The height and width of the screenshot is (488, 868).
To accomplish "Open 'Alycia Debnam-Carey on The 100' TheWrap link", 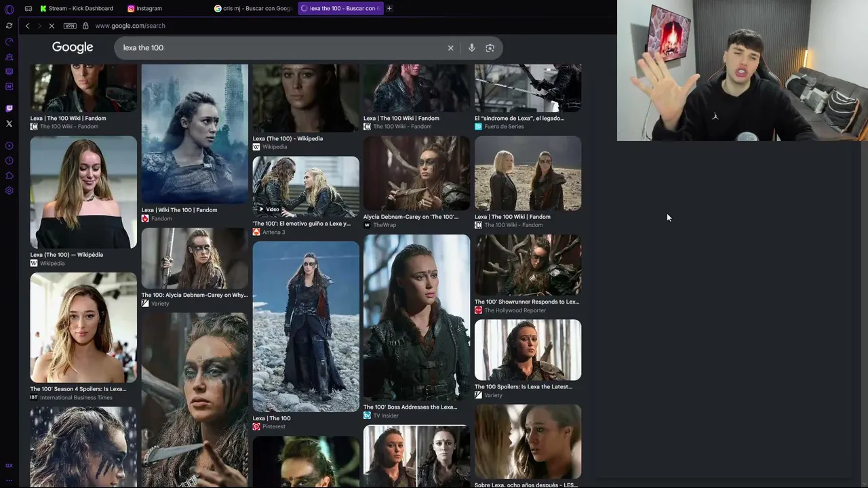I will pos(411,217).
